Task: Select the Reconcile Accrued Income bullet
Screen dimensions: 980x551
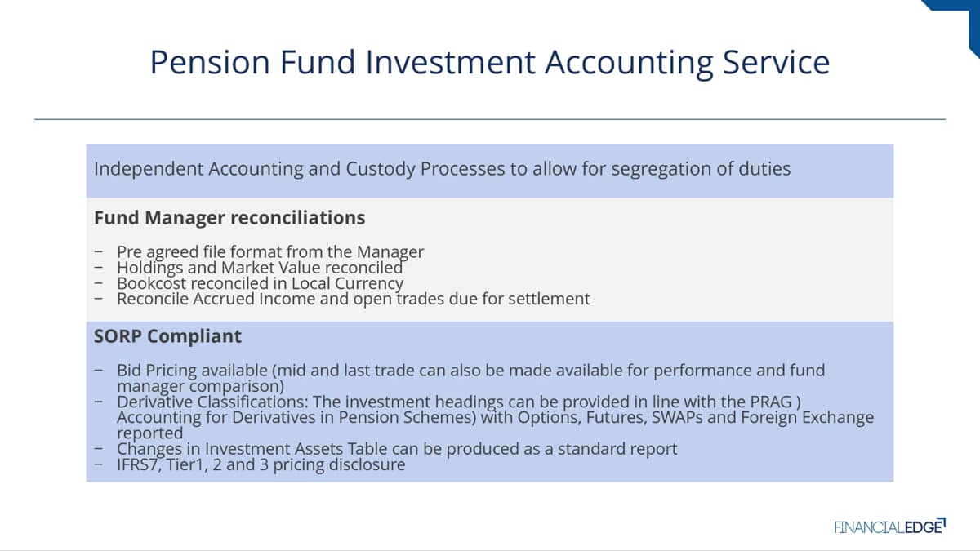Action: tap(353, 299)
